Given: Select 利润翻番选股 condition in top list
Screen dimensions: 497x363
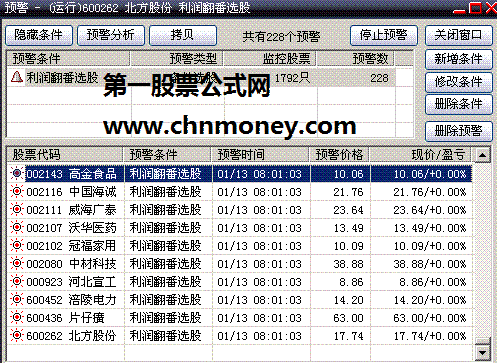Looking at the screenshot, I should [x=202, y=78].
